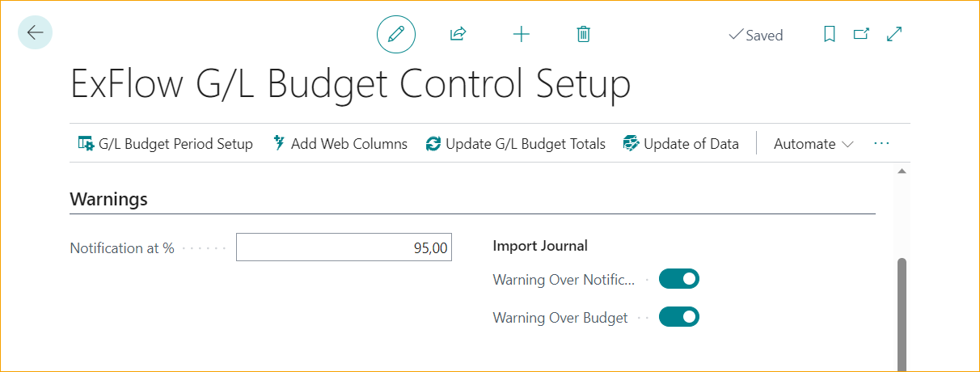
Task: Expand page with the diagonal arrows icon
Action: coord(894,34)
